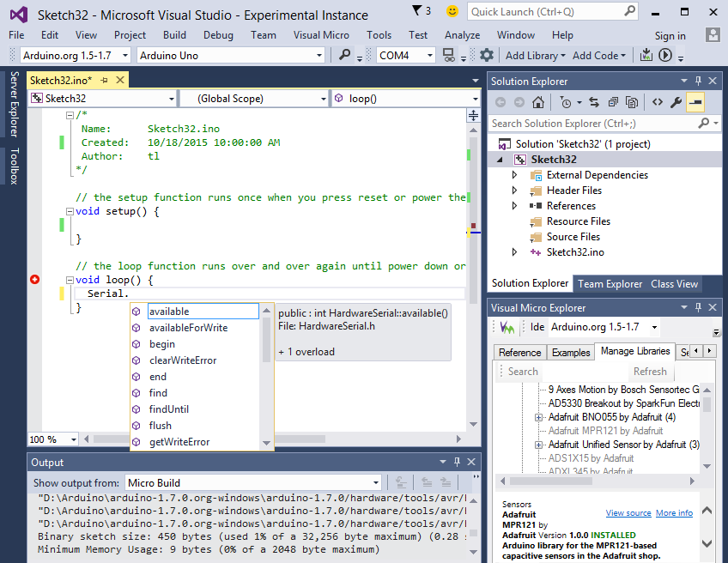Viewport: 728px width, 563px height.
Task: Open the account avatar icon beside Sign in
Action: (x=713, y=35)
